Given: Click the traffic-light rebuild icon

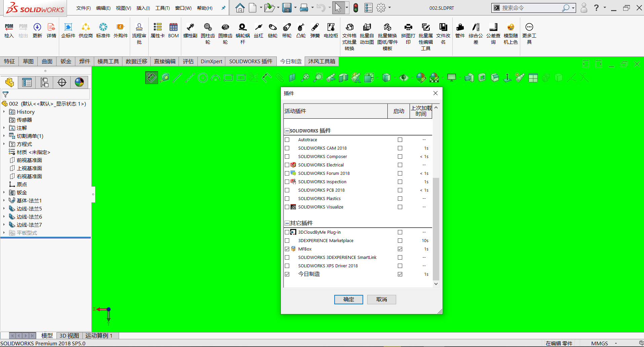Looking at the screenshot, I should click(356, 8).
